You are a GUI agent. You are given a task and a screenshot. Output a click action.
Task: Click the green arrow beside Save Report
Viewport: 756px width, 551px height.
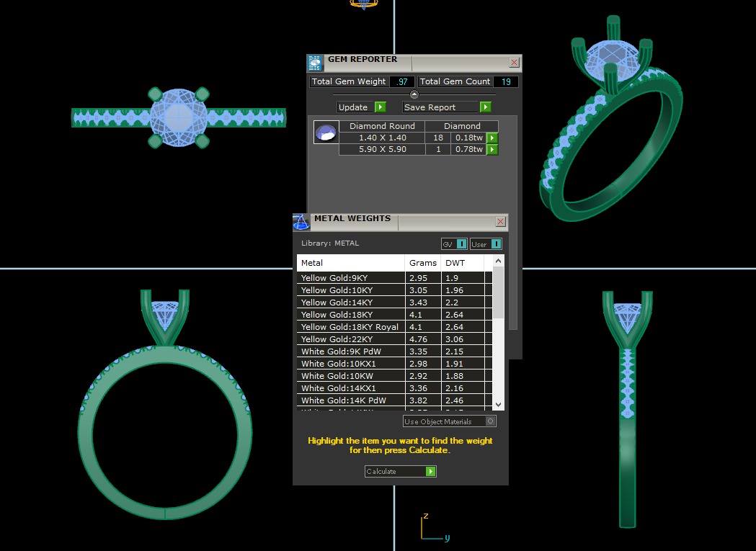pos(485,107)
